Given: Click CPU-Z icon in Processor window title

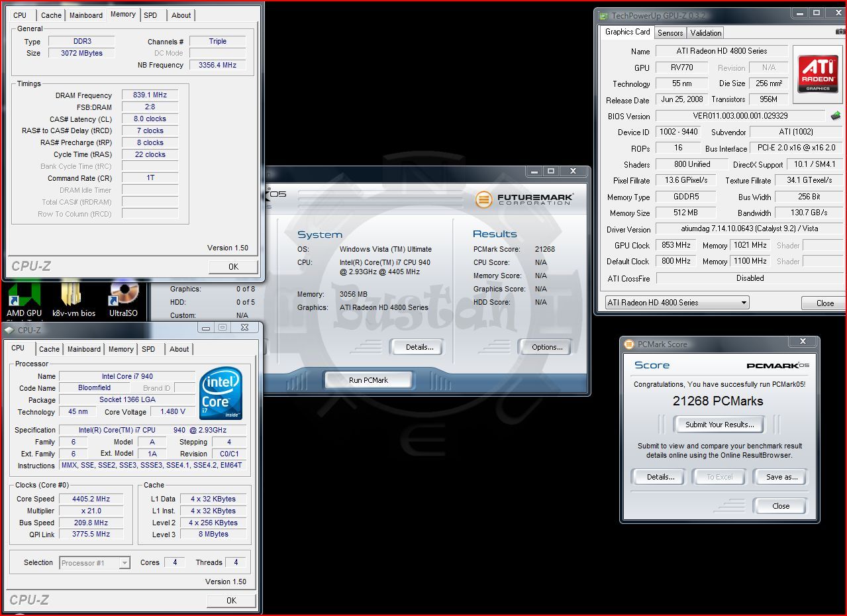Looking at the screenshot, I should pos(10,329).
